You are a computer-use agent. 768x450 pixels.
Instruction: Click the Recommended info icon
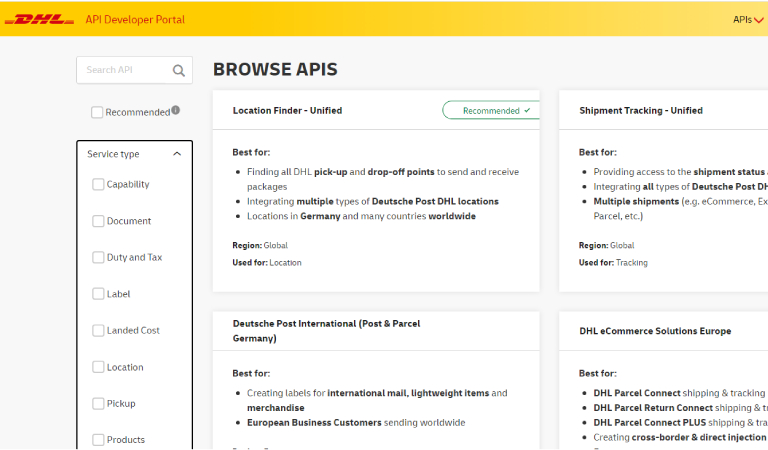coord(175,110)
